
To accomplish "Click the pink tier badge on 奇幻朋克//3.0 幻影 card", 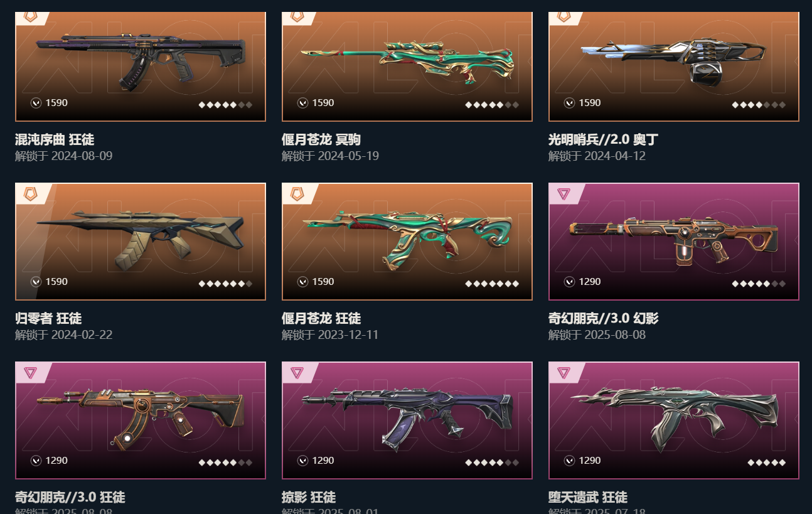I will (564, 194).
